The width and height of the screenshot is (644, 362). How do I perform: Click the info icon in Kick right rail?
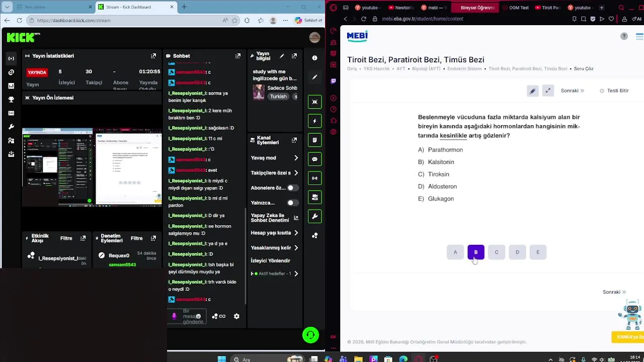tap(314, 58)
